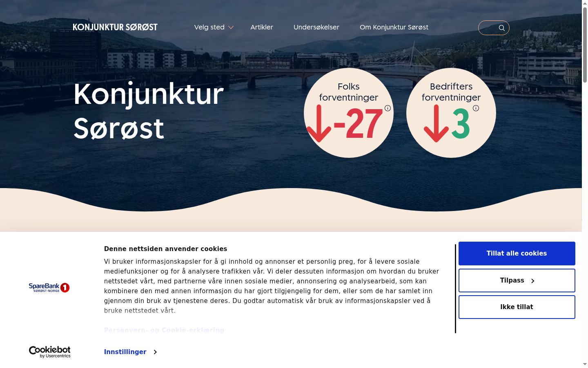Open the Tilpass cookie options
The width and height of the screenshot is (588, 368).
click(x=517, y=280)
